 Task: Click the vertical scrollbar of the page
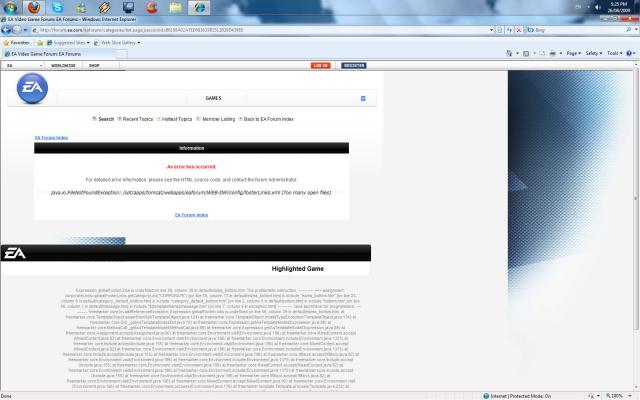point(636,198)
